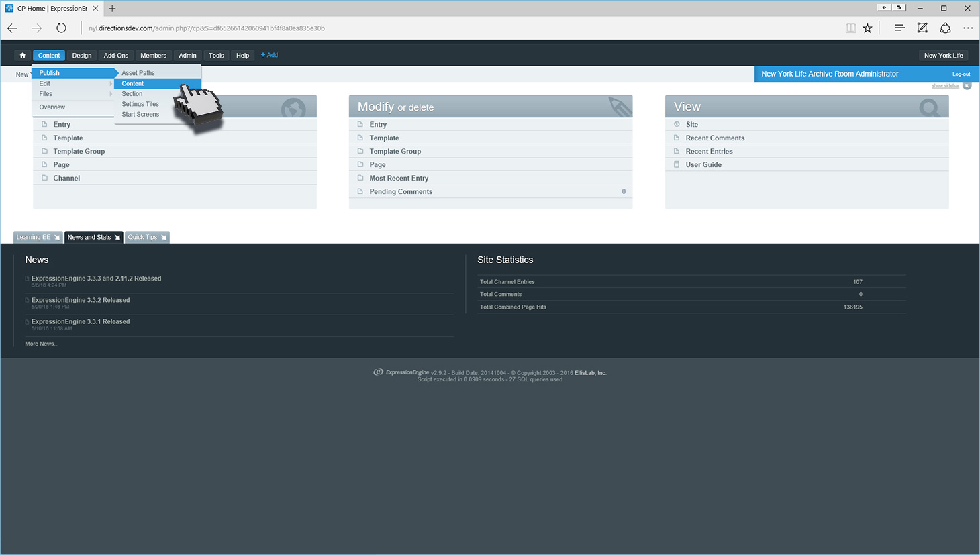Image resolution: width=980 pixels, height=555 pixels.
Task: Open browser more actions ellipsis
Action: [x=967, y=28]
